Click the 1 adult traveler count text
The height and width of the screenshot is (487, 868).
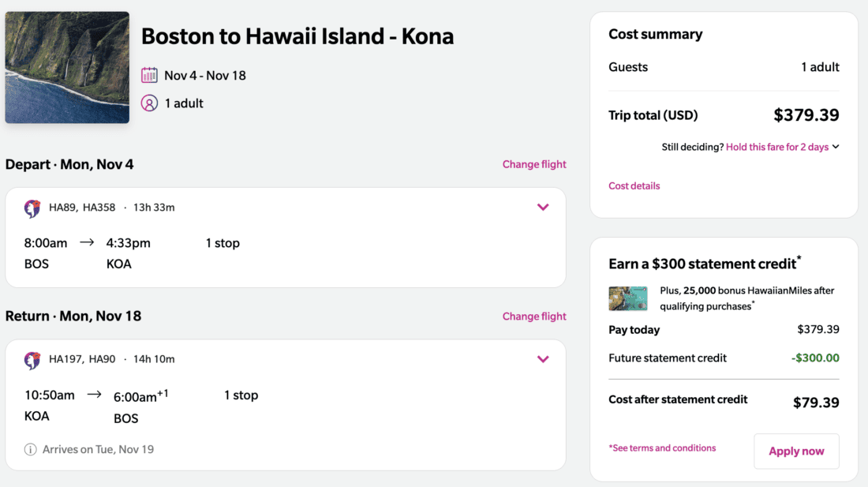click(x=184, y=103)
